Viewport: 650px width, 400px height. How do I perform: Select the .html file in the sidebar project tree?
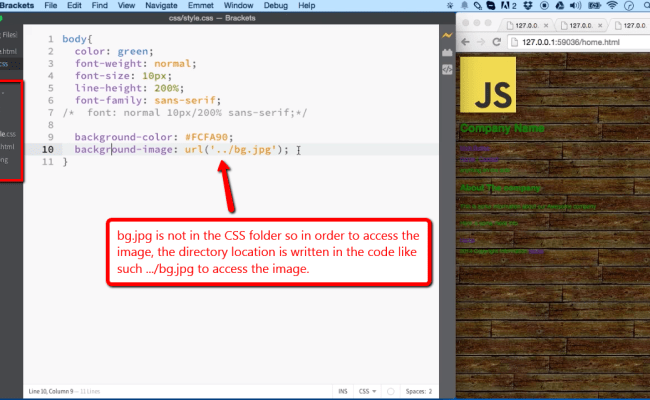click(7, 147)
